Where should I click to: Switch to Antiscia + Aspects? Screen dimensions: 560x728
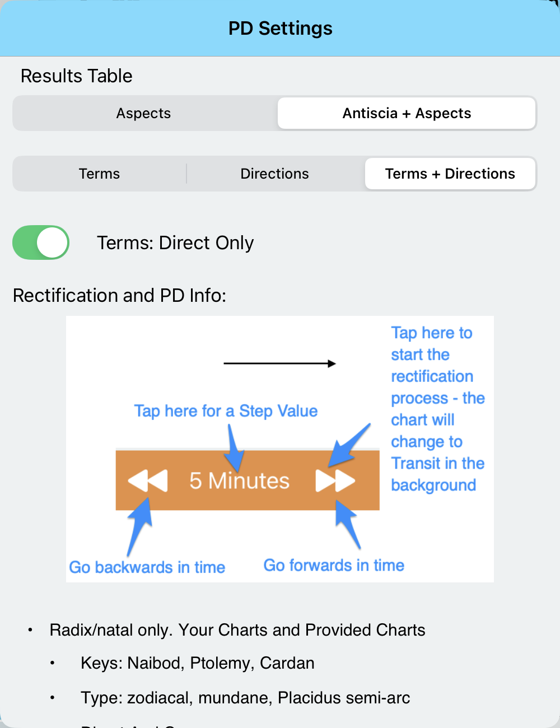tap(407, 113)
